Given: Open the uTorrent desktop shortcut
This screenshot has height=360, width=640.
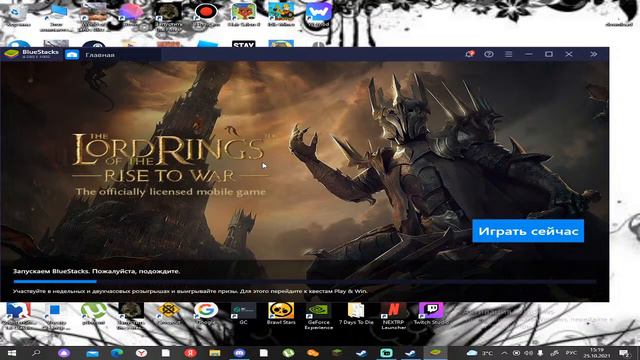Looking at the screenshot, I should [x=93, y=314].
